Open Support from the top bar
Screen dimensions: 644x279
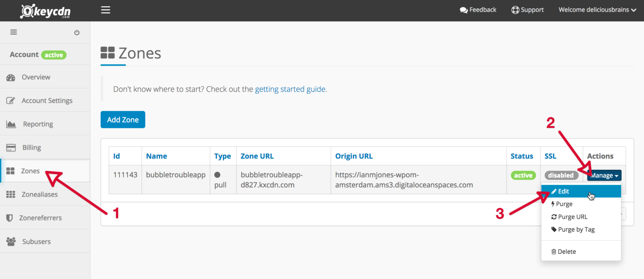(528, 10)
